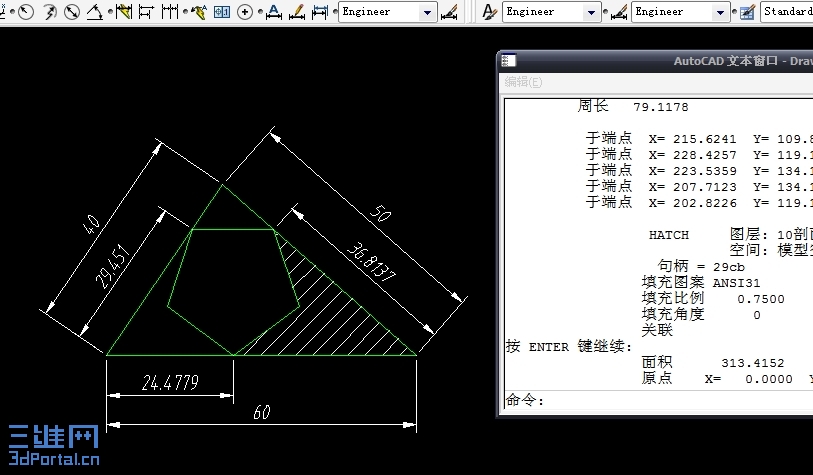Click the AutoCAD text window title icon

tap(509, 61)
